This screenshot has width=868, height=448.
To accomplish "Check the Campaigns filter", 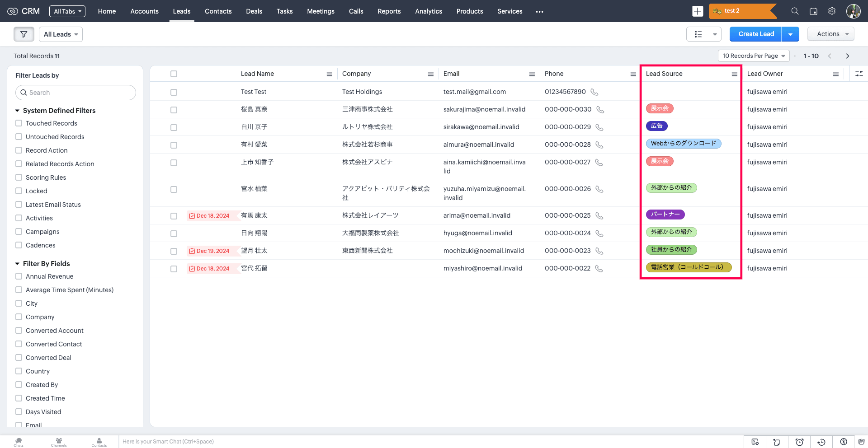I will point(19,232).
